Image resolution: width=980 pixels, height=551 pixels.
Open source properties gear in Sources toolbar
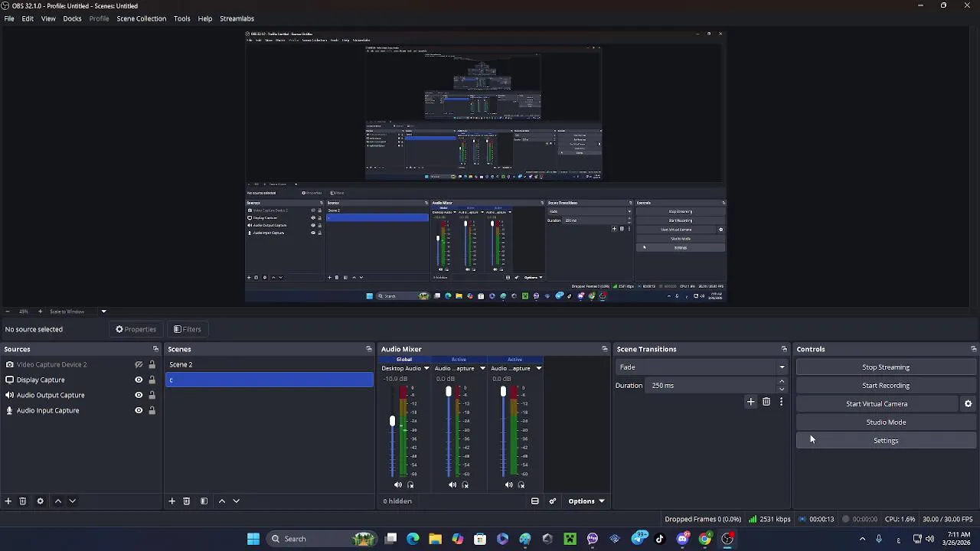pyautogui.click(x=41, y=501)
